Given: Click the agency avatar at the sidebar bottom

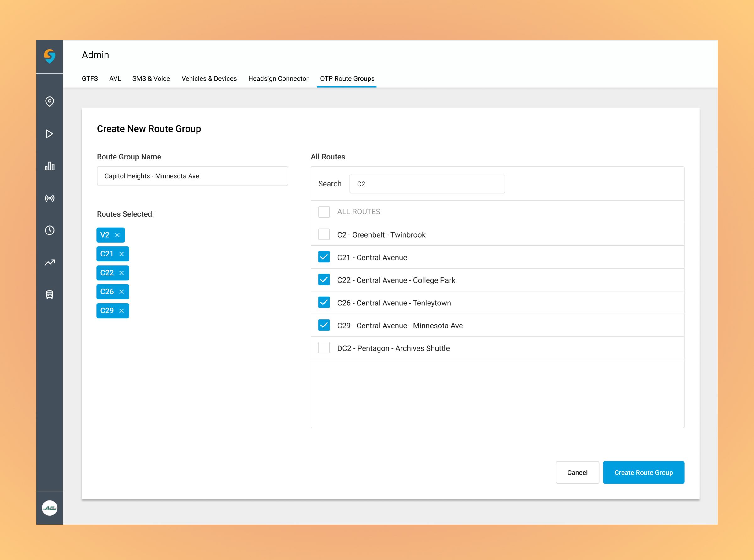Looking at the screenshot, I should 50,508.
